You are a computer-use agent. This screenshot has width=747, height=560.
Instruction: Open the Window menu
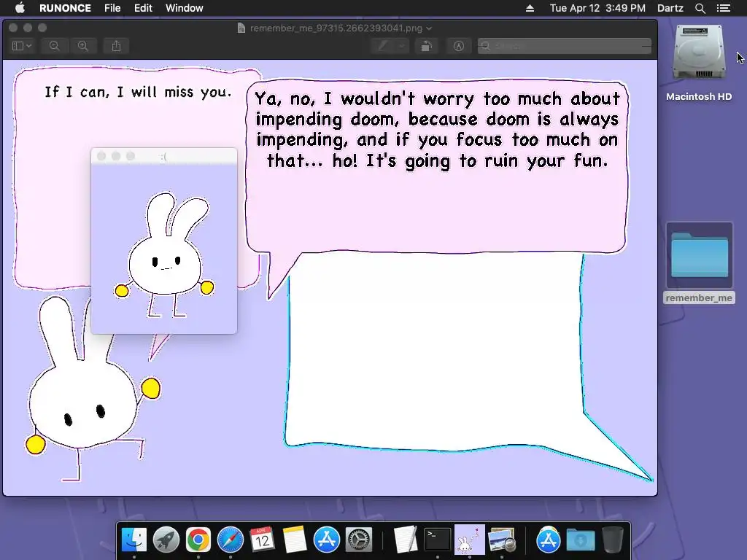pyautogui.click(x=185, y=8)
